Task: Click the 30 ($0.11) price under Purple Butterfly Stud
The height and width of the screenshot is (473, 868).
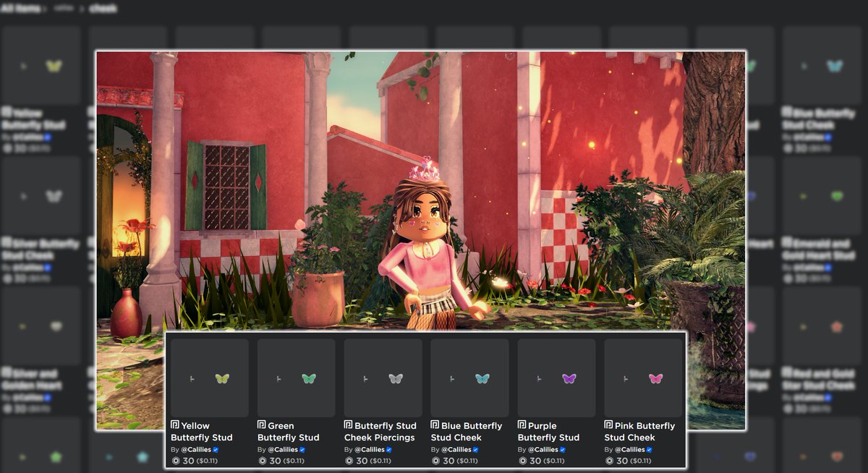Action: click(548, 461)
